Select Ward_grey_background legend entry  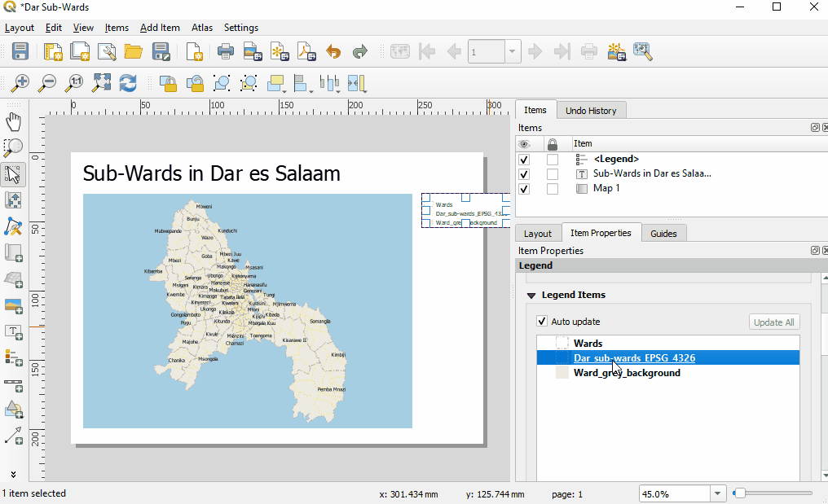point(626,373)
